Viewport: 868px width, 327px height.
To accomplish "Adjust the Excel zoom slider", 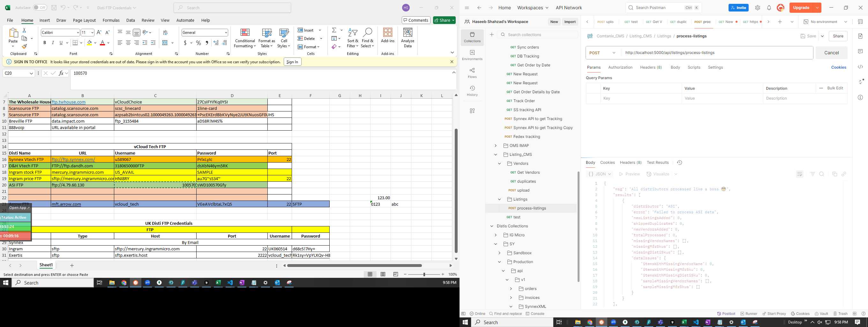I will coord(424,274).
